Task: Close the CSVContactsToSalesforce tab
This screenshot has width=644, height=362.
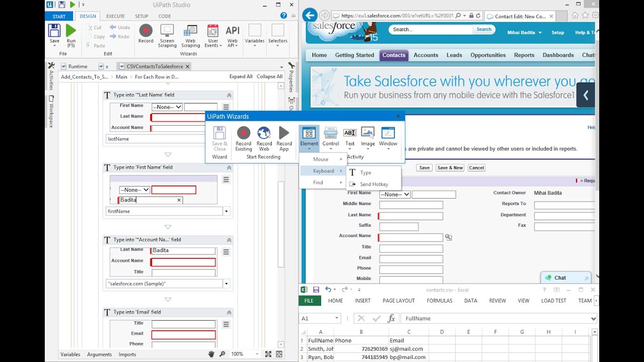Action: click(x=188, y=66)
